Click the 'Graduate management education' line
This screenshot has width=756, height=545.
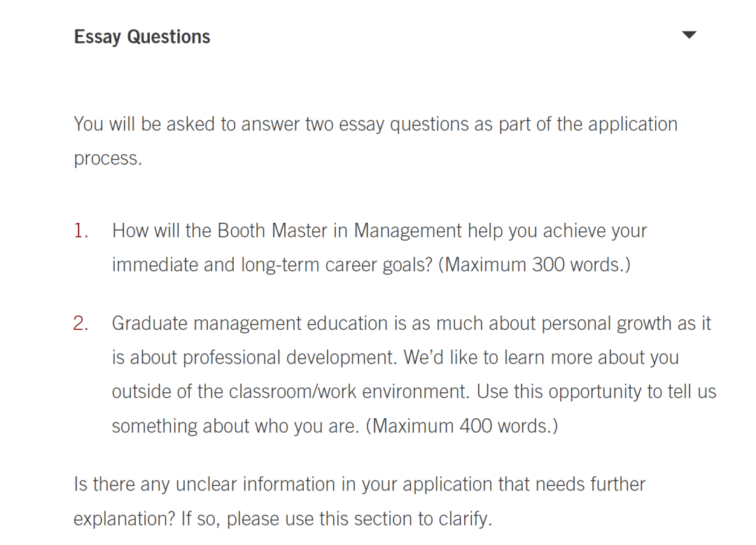pos(412,323)
